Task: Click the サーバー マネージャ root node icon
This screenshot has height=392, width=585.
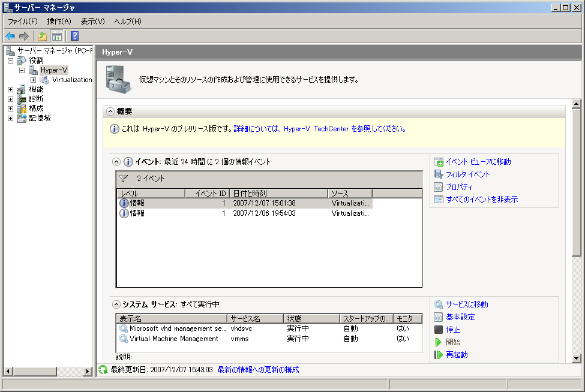Action: [10, 51]
